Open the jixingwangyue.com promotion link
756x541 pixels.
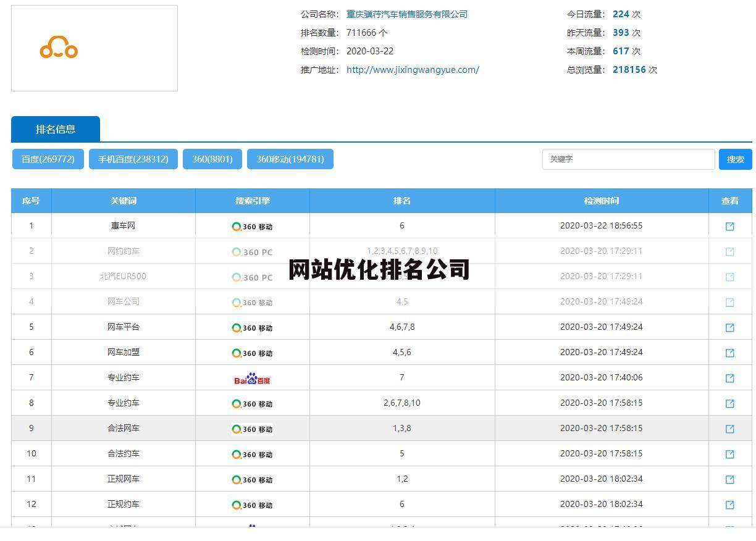pos(413,70)
